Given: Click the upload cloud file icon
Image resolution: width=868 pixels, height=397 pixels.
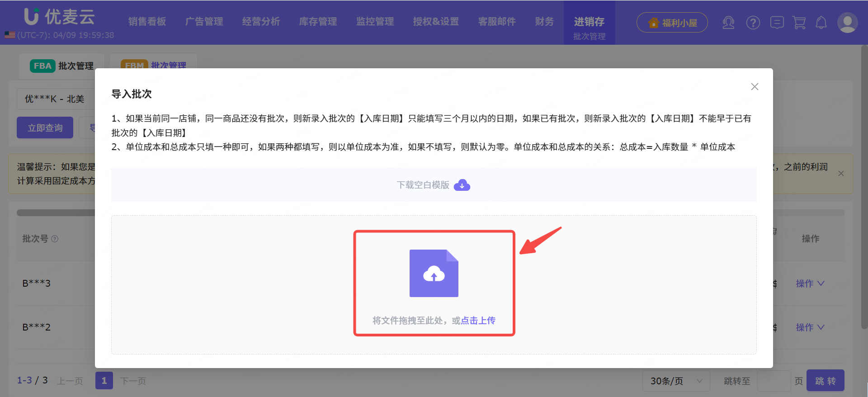Looking at the screenshot, I should coord(434,273).
